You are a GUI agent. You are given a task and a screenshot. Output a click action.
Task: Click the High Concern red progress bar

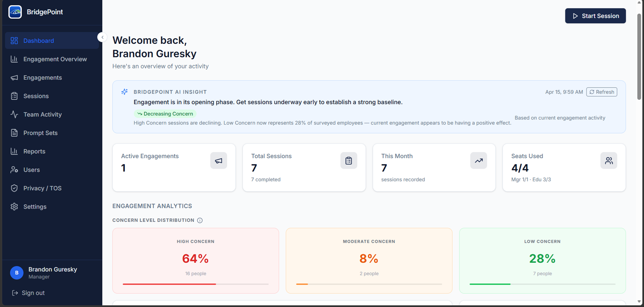195,284
